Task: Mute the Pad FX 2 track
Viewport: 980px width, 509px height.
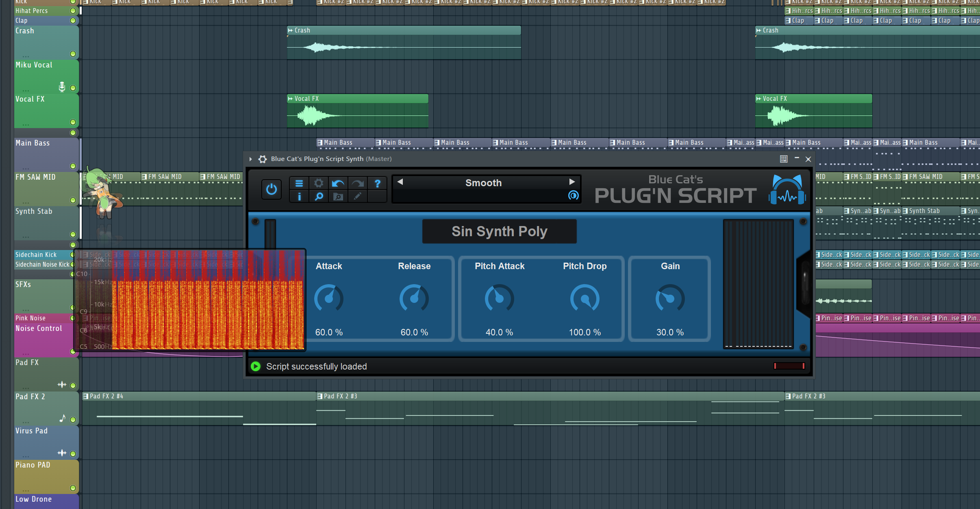Action: coord(73,420)
